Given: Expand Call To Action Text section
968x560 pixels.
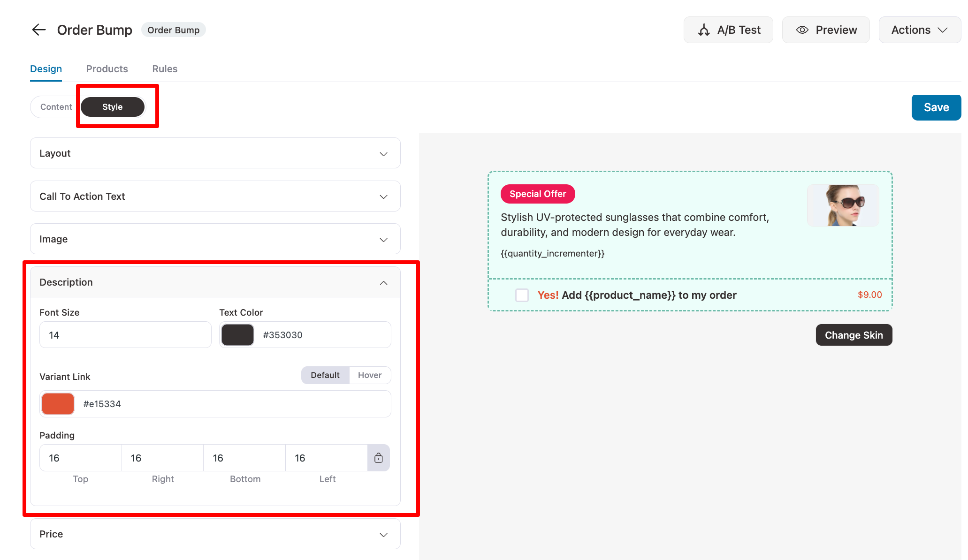Looking at the screenshot, I should [x=215, y=197].
